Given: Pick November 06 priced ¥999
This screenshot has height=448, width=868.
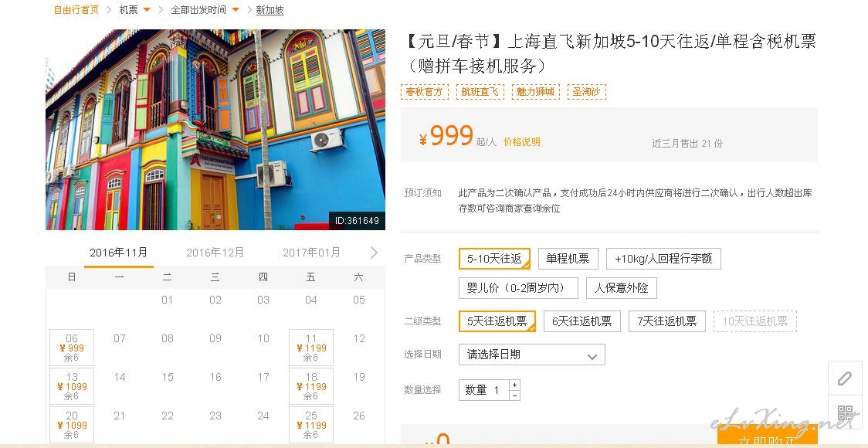Looking at the screenshot, I should click(71, 348).
